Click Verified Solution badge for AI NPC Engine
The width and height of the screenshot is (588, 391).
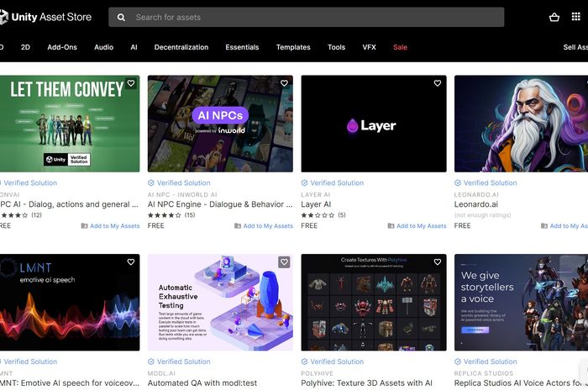(x=179, y=183)
